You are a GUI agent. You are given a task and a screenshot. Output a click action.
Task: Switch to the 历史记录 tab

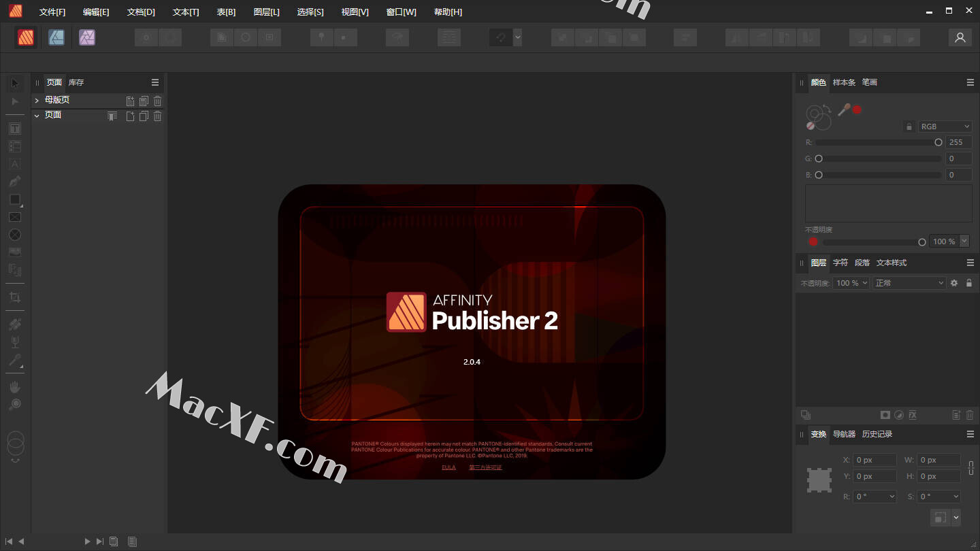[877, 434]
